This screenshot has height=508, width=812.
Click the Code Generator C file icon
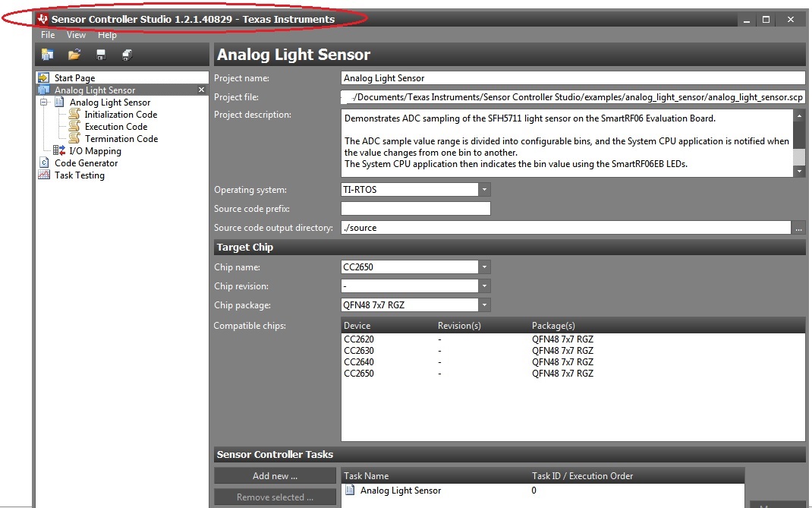tap(44, 162)
